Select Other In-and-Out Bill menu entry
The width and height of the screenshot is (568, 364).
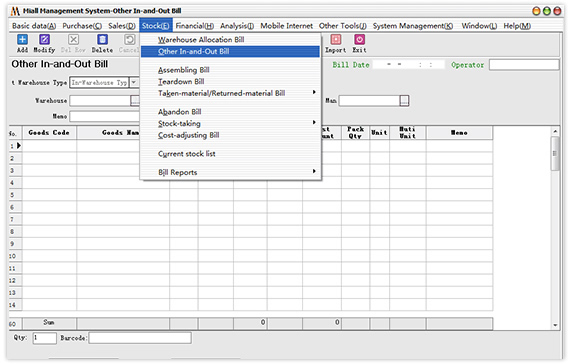[x=230, y=51]
